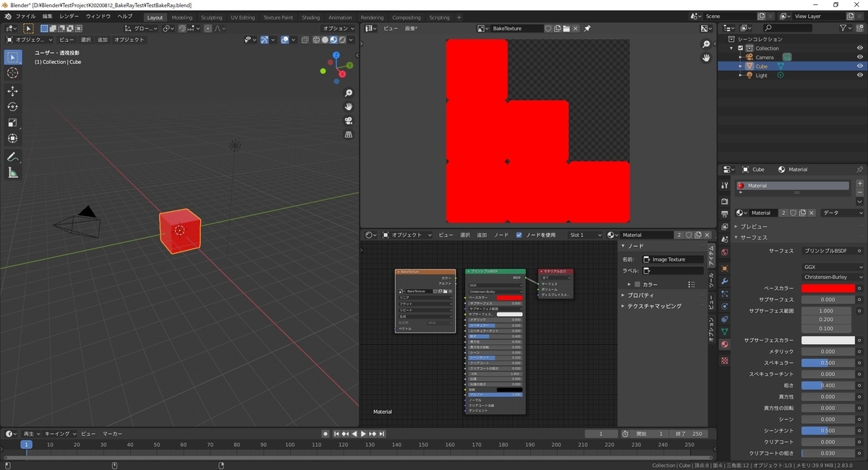
Task: Remove the material slot with the minus button
Action: coord(859,193)
